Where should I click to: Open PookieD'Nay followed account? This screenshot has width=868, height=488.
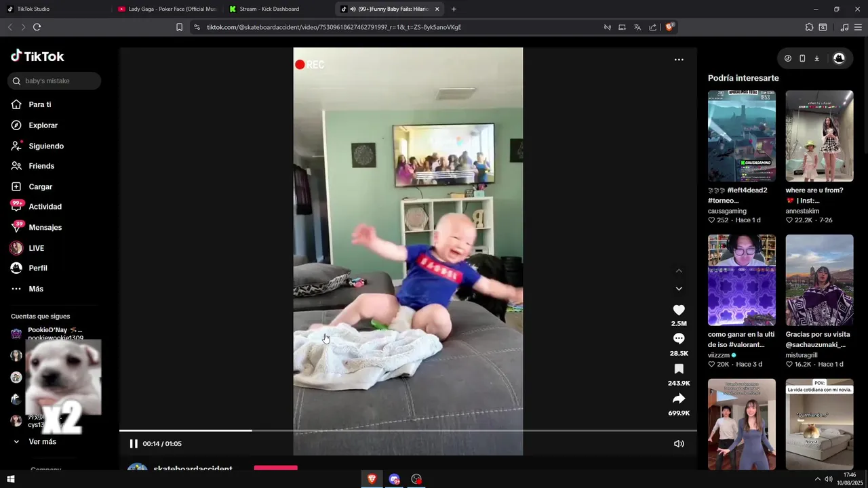click(x=54, y=333)
